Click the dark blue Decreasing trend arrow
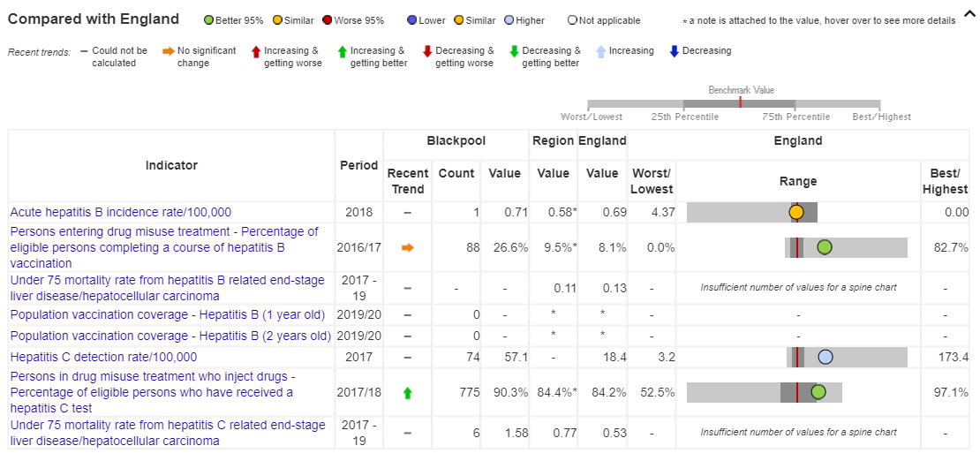 point(675,51)
